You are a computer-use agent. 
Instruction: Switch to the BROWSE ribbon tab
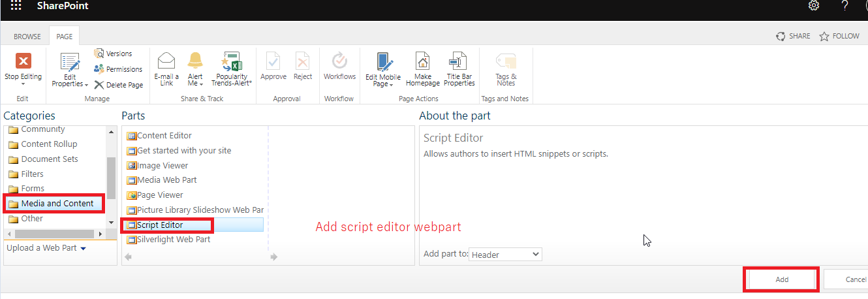(27, 37)
